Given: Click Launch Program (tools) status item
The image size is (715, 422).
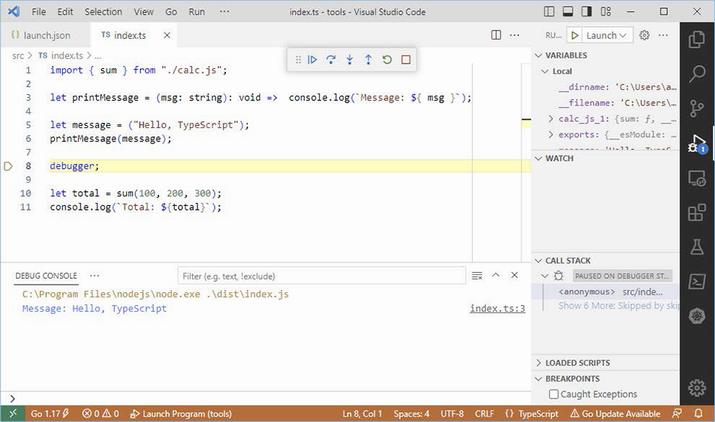Looking at the screenshot, I should pyautogui.click(x=181, y=414).
